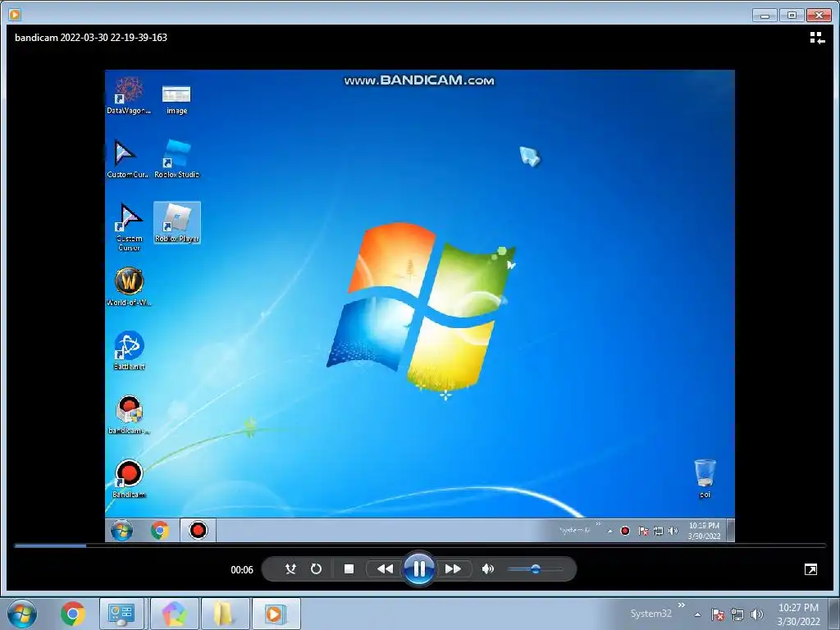Click the video seek bar

[x=420, y=546]
